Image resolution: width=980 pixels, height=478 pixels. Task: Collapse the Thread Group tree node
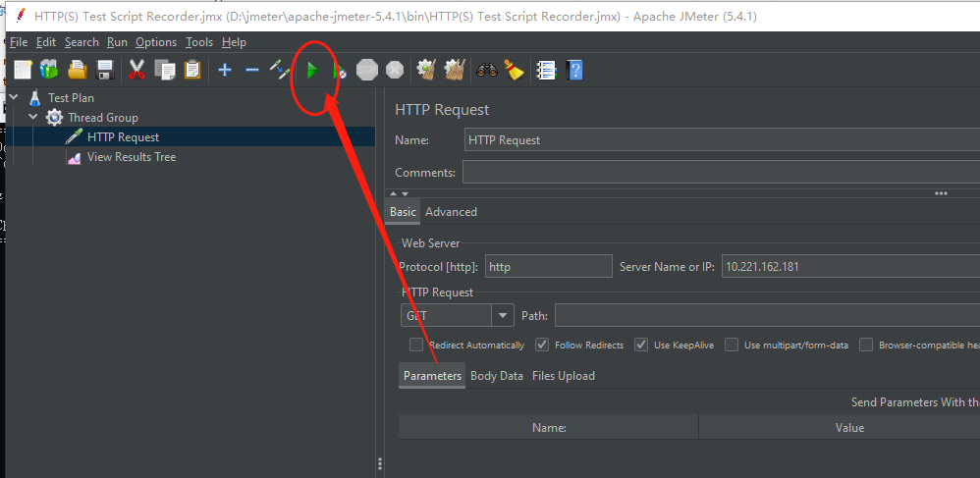(33, 117)
